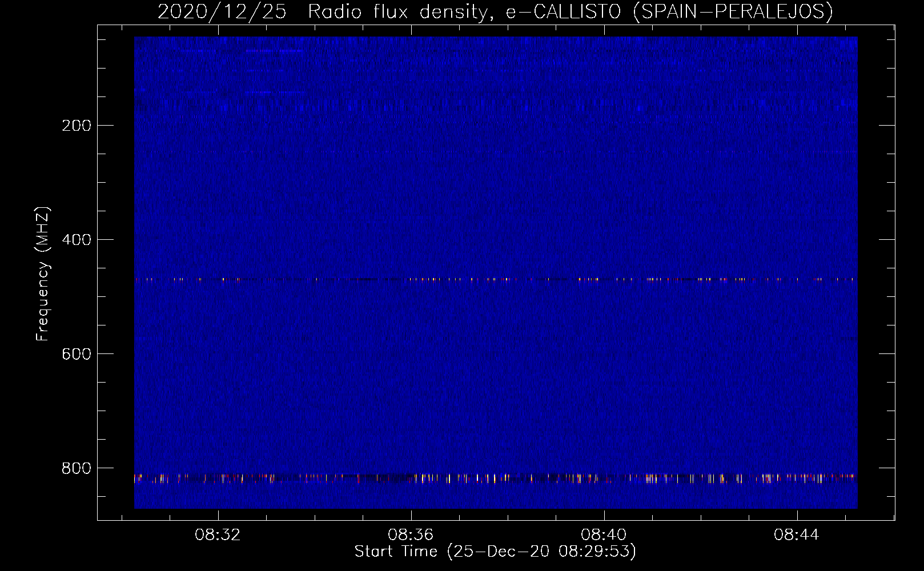Click the 08:36 time tick label
924x571 pixels.
[411, 535]
